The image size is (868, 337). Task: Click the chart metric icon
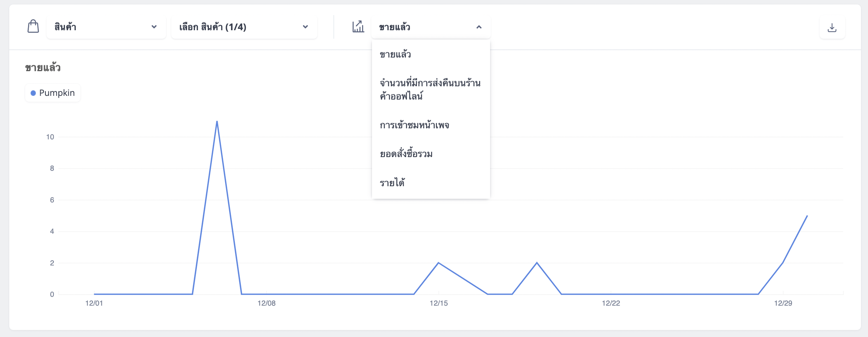click(358, 27)
